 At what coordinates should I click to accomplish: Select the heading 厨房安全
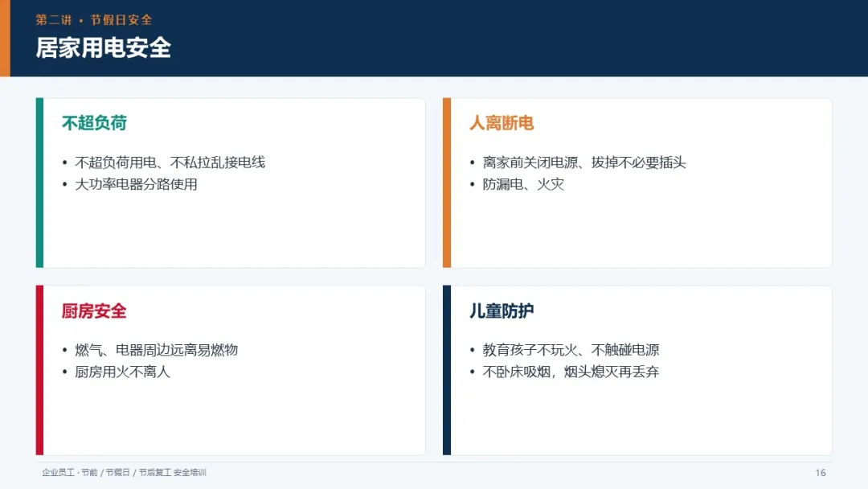click(x=95, y=311)
